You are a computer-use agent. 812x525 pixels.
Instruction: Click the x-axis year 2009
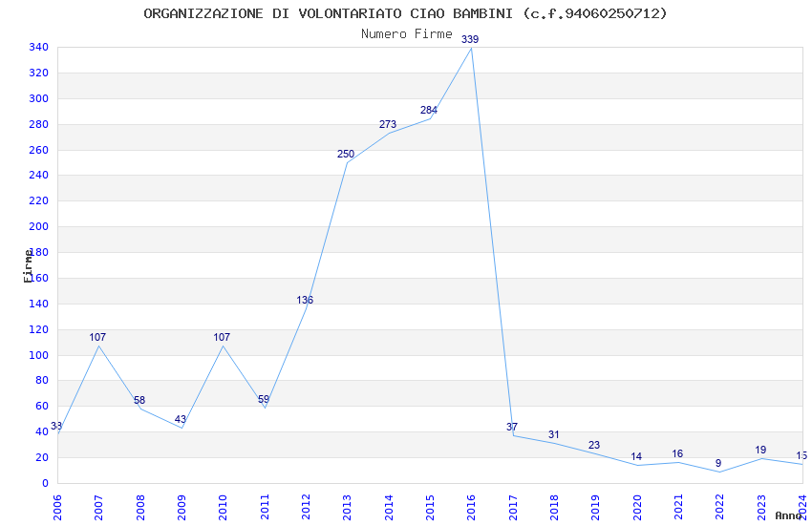(x=182, y=508)
